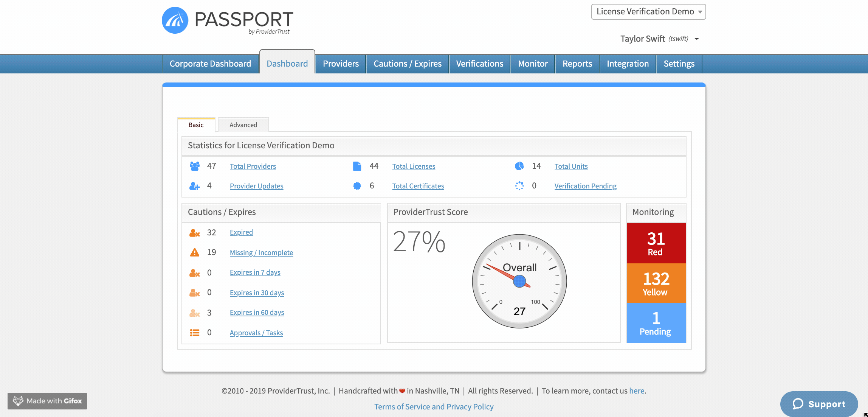Open the Missing / Incomplete link

tap(261, 252)
